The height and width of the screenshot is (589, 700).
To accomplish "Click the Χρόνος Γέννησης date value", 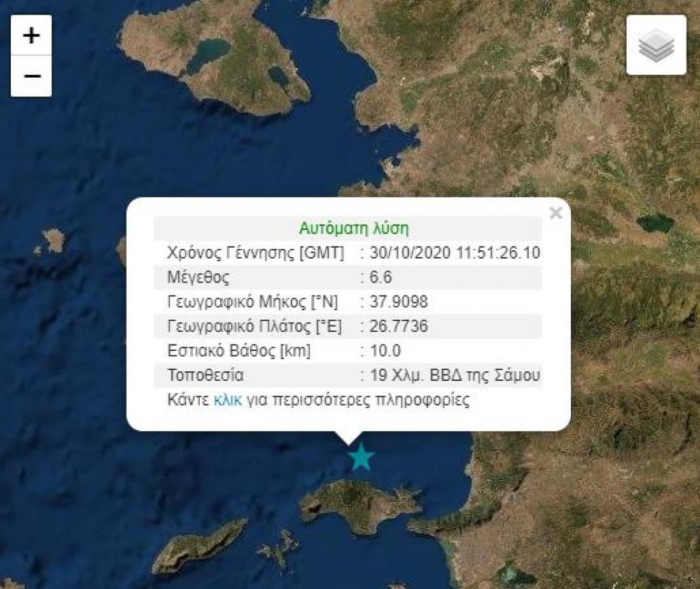I will pyautogui.click(x=455, y=253).
